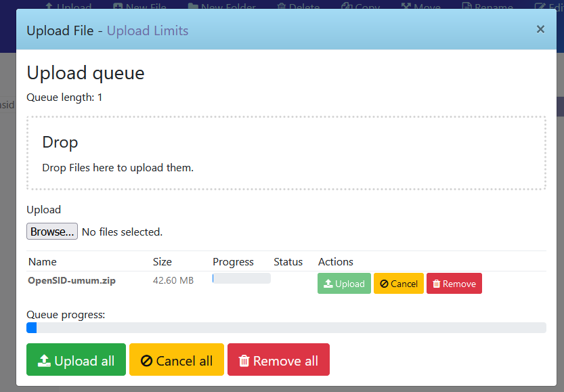Click inside the Drop files area
Image resolution: width=564 pixels, height=392 pixels.
(286, 153)
